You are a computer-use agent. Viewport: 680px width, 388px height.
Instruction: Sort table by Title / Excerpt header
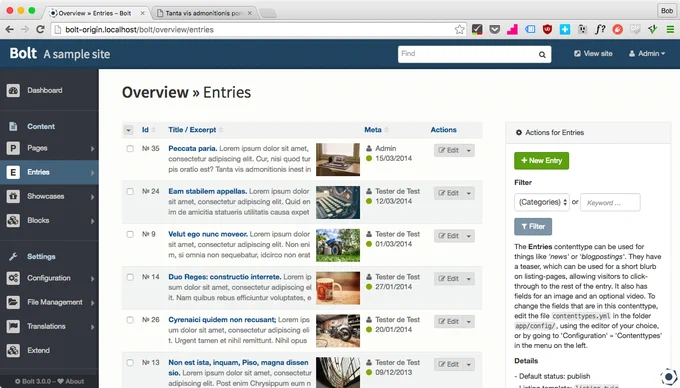192,130
